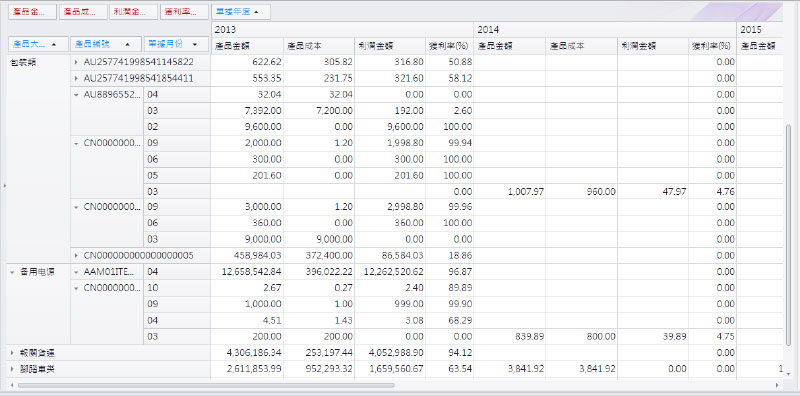Expand the category row totaling 4,306,186.34
Screen dimensions: 800x396
12,353
